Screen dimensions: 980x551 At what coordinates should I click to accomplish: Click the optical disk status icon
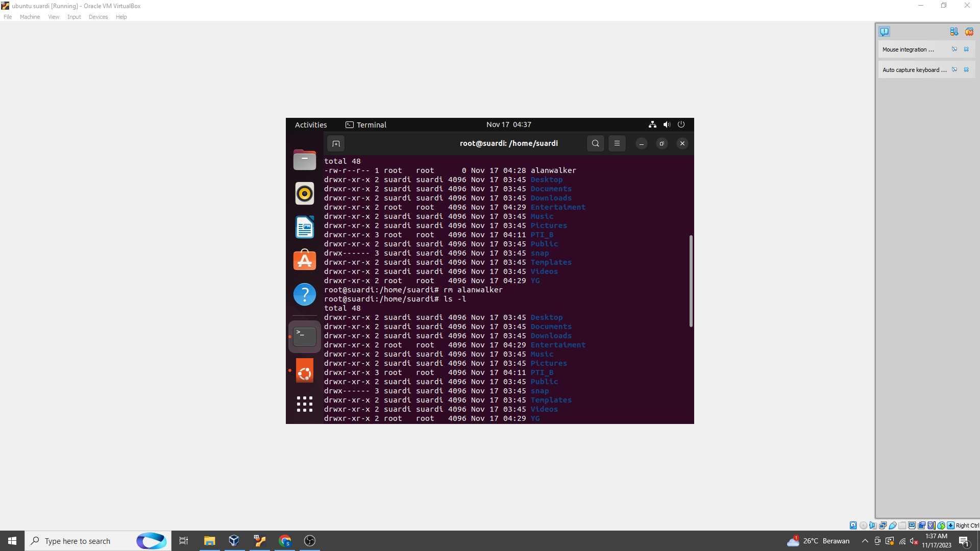863,525
